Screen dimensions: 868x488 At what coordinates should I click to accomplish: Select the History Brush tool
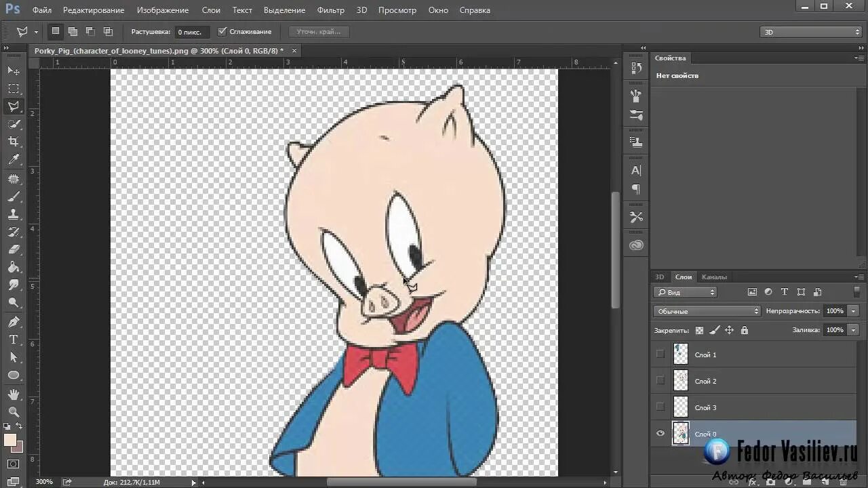tap(14, 232)
